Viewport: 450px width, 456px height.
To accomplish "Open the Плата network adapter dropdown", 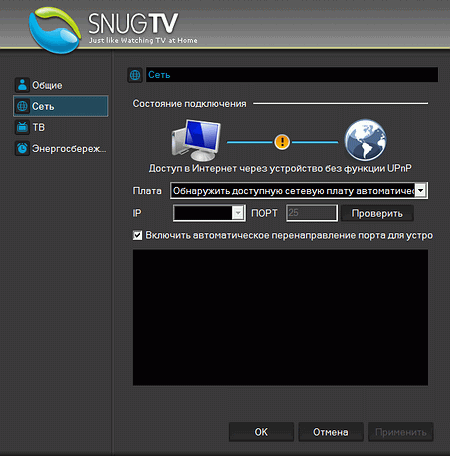I will pos(299,191).
